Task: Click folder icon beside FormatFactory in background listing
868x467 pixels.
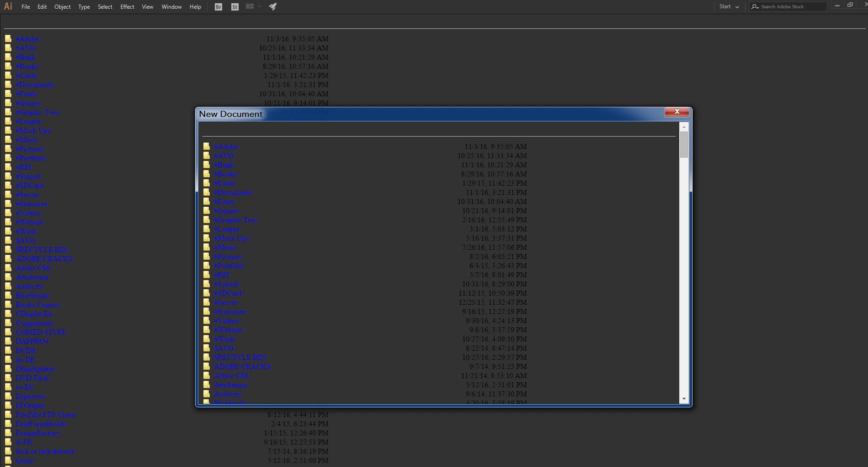Action: pos(8,433)
